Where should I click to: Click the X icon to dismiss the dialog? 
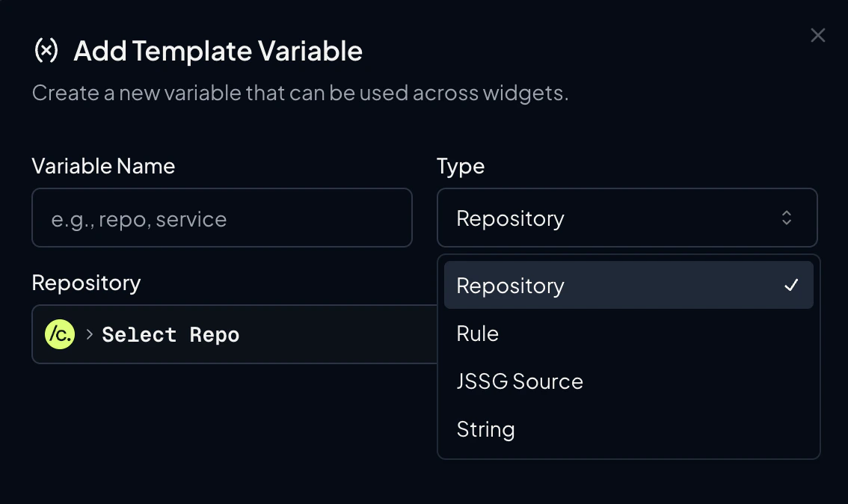817,34
